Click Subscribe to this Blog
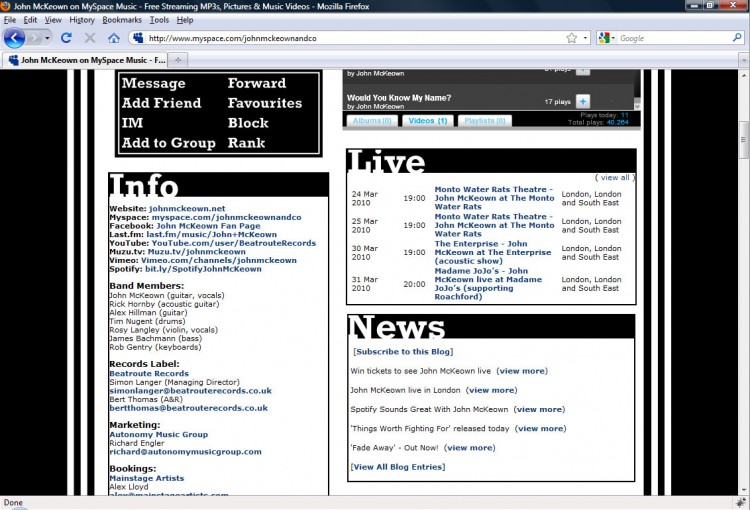 [403, 352]
